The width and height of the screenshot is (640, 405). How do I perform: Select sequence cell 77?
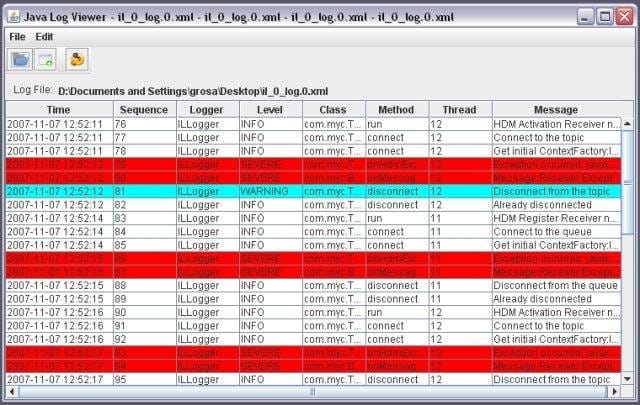pyautogui.click(x=144, y=138)
